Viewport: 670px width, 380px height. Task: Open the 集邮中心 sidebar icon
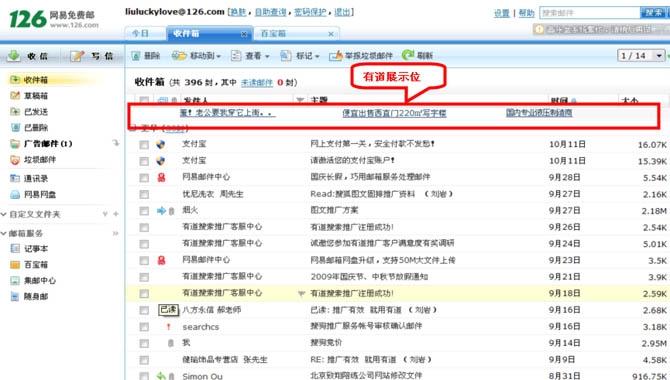coord(15,280)
